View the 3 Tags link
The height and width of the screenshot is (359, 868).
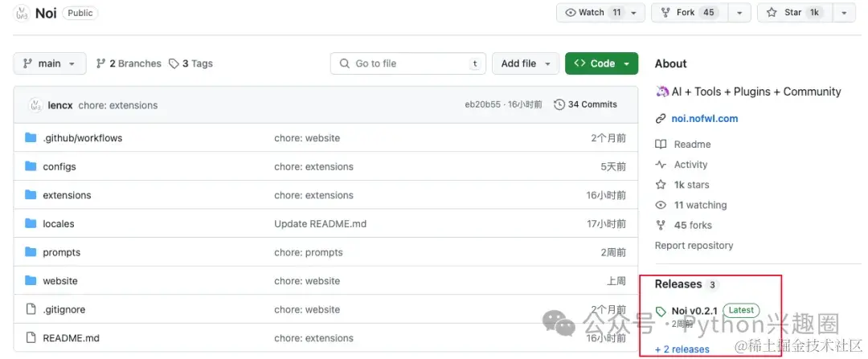pyautogui.click(x=191, y=63)
